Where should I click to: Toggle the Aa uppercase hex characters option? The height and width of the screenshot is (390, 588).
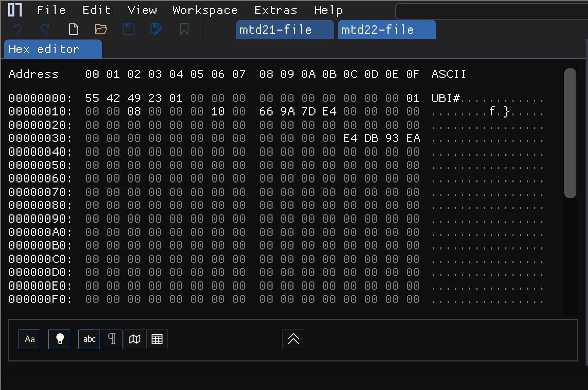pos(30,339)
